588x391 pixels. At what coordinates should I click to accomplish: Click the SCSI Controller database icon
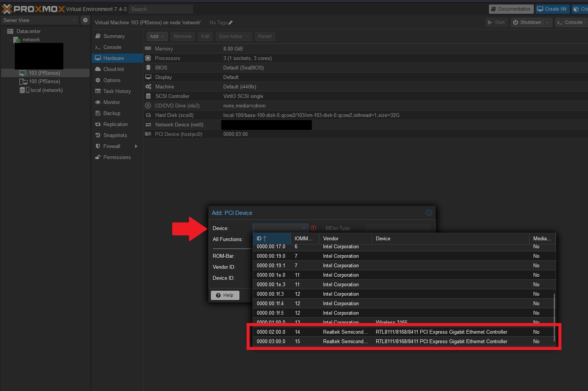(148, 96)
